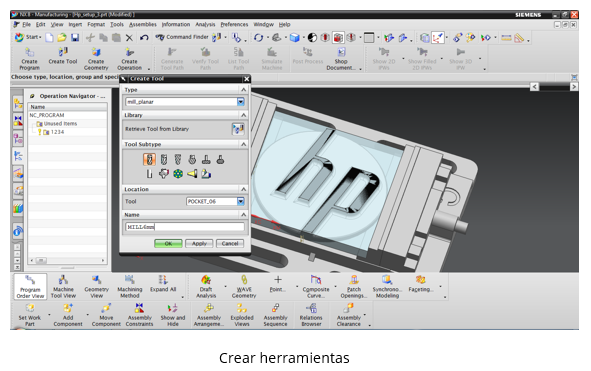Open the Assemblies menu
Viewport: 591px width, 371px height.
142,25
